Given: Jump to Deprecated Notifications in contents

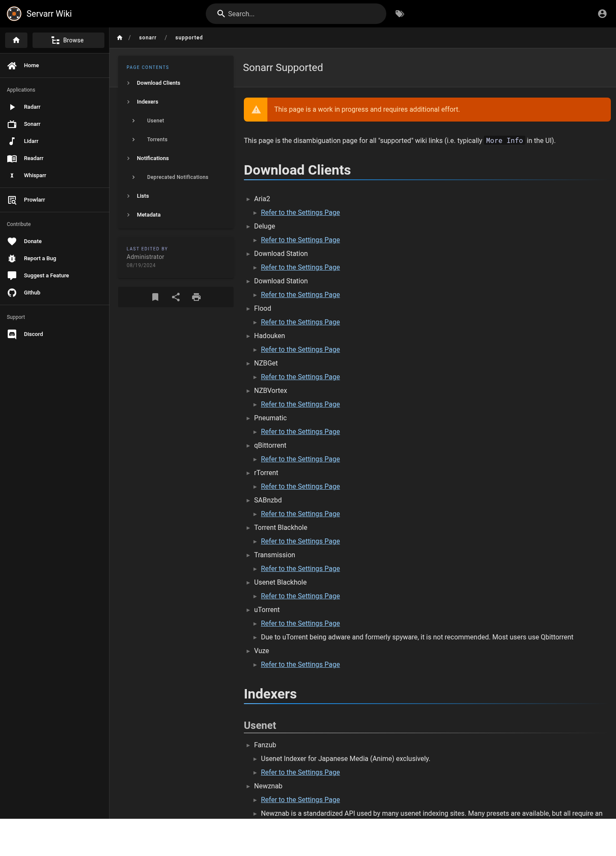Looking at the screenshot, I should (x=178, y=177).
